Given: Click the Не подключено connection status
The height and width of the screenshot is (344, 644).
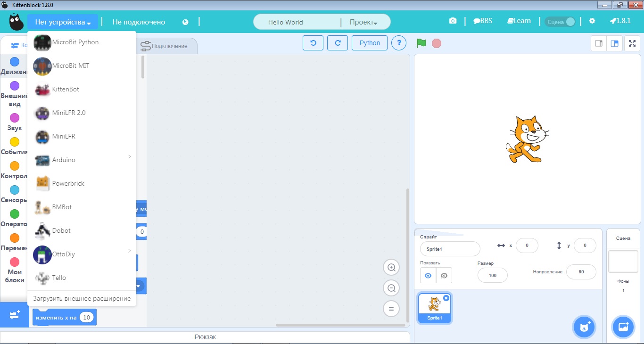Looking at the screenshot, I should pyautogui.click(x=139, y=22).
